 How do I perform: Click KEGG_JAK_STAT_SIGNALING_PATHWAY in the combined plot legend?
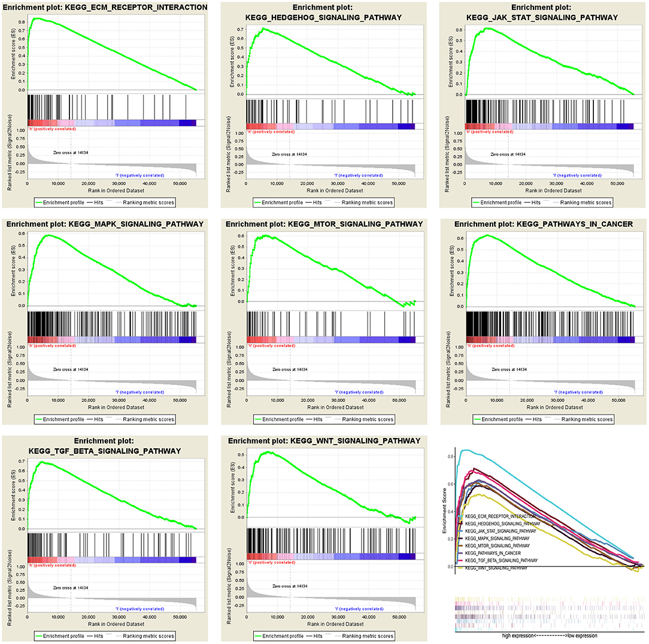pos(501,531)
